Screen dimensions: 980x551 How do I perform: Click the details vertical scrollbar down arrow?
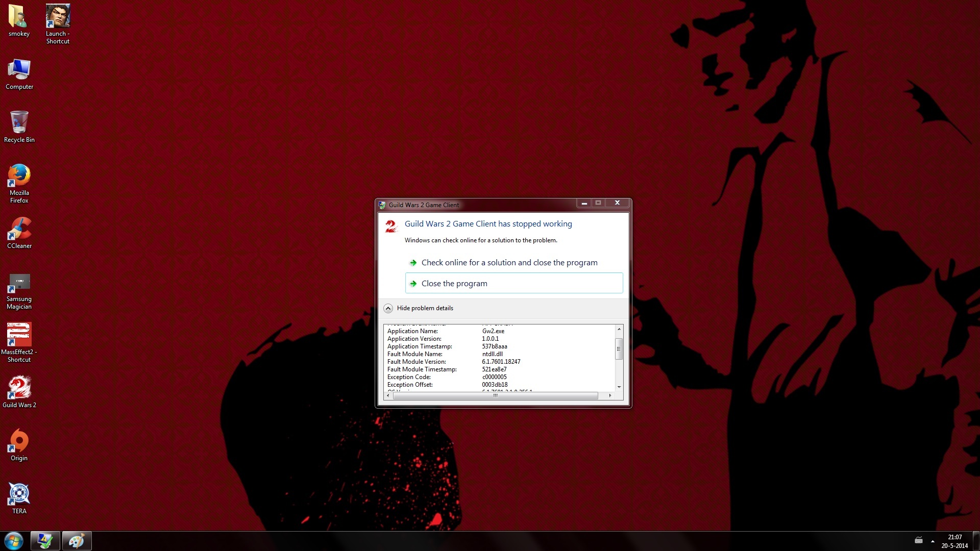tap(619, 387)
